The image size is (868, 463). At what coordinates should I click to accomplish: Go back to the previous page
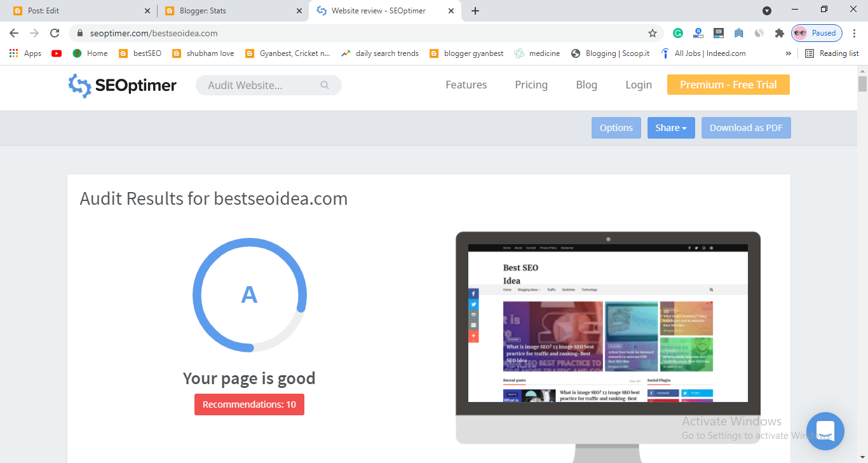coord(14,33)
